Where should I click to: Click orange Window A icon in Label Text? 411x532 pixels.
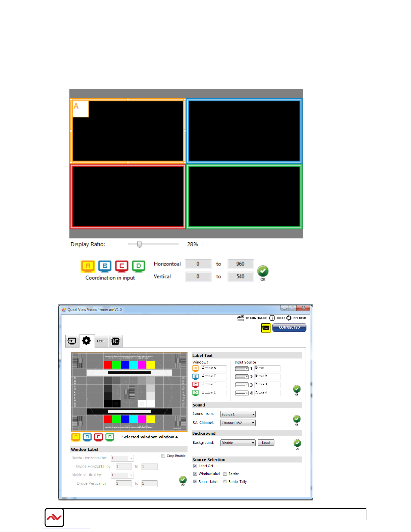(x=196, y=368)
